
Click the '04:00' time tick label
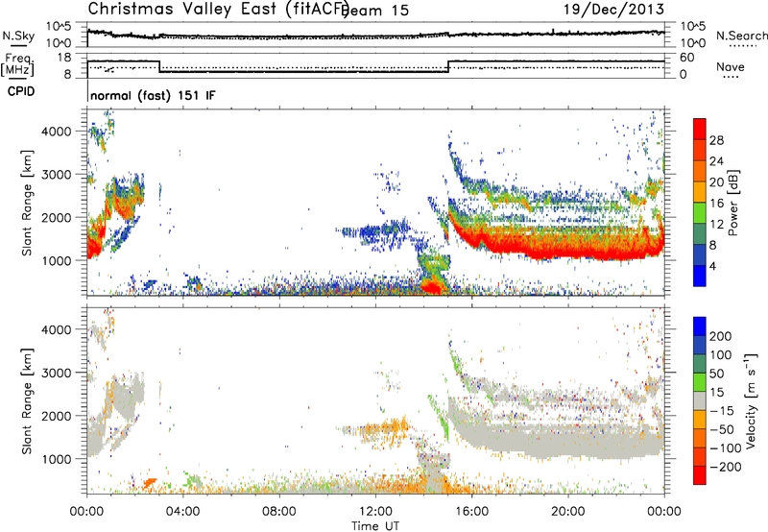pos(182,512)
